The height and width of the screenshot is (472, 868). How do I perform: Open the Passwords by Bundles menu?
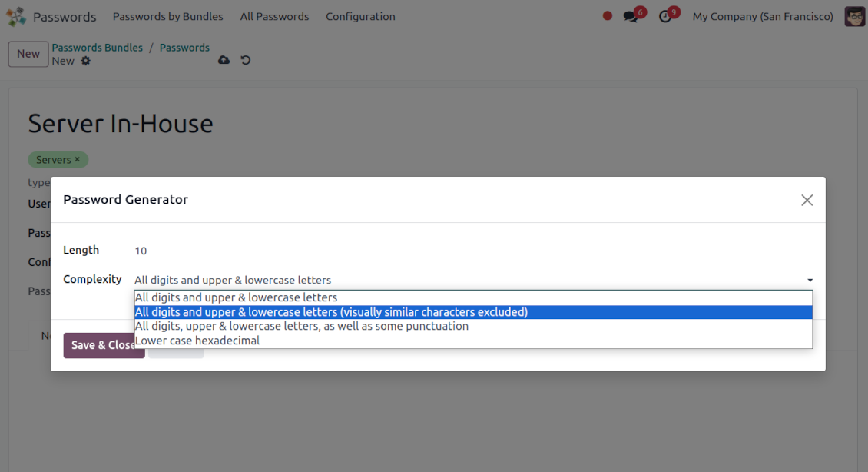point(167,16)
